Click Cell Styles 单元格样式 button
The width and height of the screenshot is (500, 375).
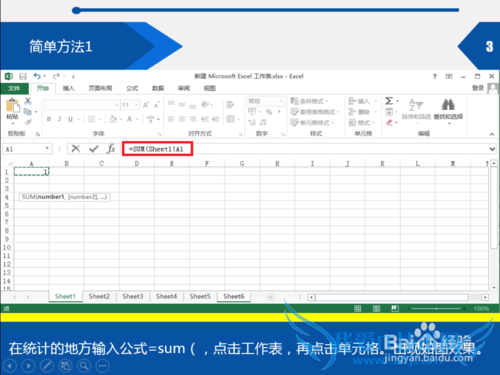pos(311,122)
